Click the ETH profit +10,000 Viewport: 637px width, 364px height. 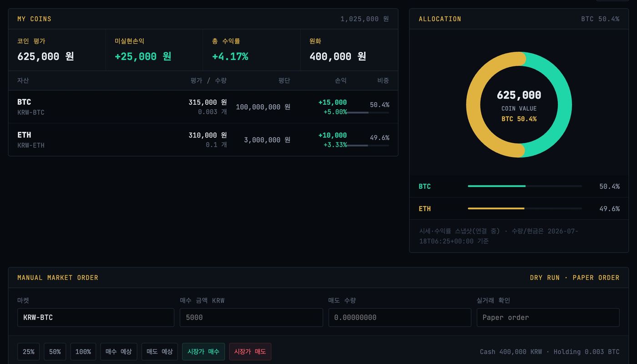tap(333, 135)
